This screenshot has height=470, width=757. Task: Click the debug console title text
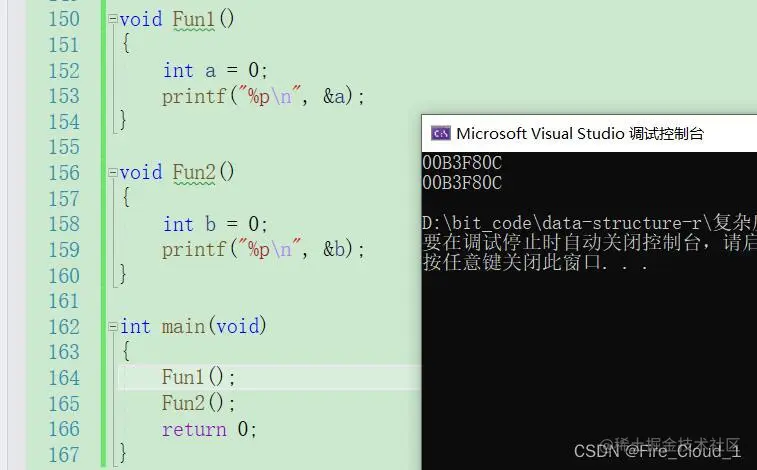tap(580, 133)
